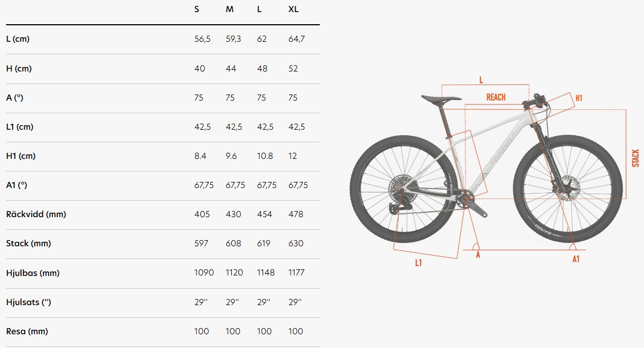
Task: Click the Hjulbas (mm) row label
Action: click(33, 273)
